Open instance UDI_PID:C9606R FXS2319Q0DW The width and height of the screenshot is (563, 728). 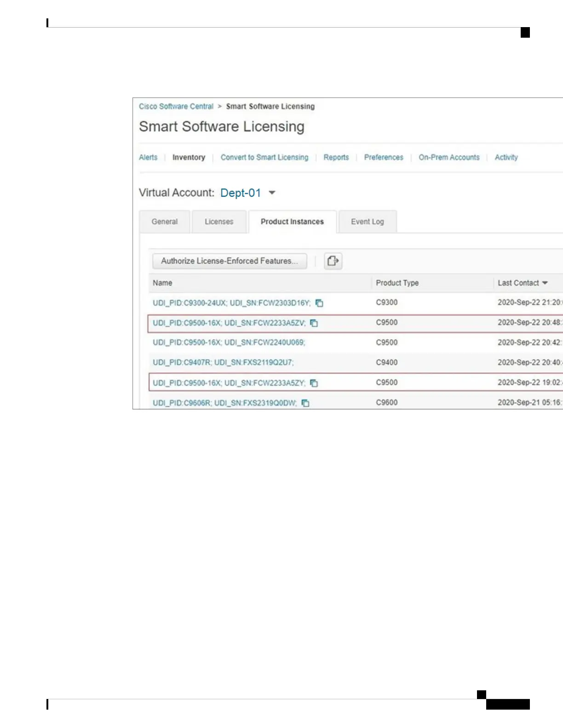pyautogui.click(x=225, y=403)
